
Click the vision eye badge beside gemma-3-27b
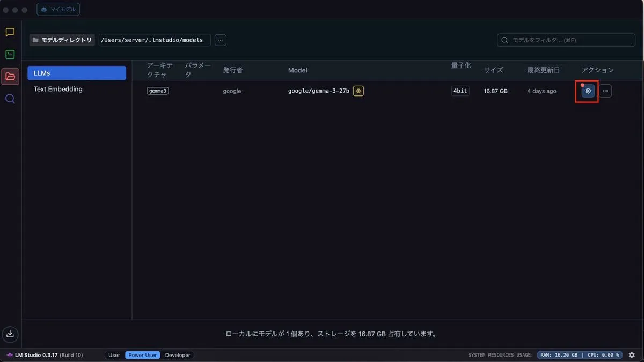click(358, 91)
